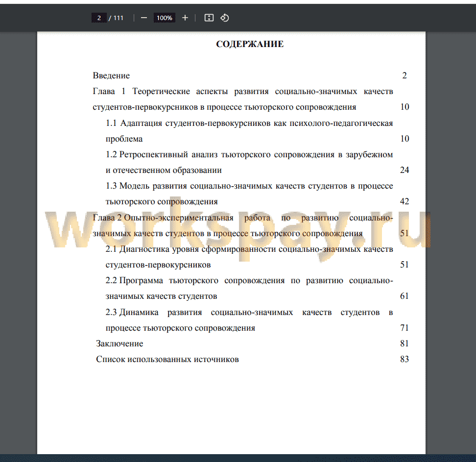This screenshot has width=476, height=462.
Task: Click the студентов-первокурсников в процессе тьюторского line
Action: coord(224,107)
